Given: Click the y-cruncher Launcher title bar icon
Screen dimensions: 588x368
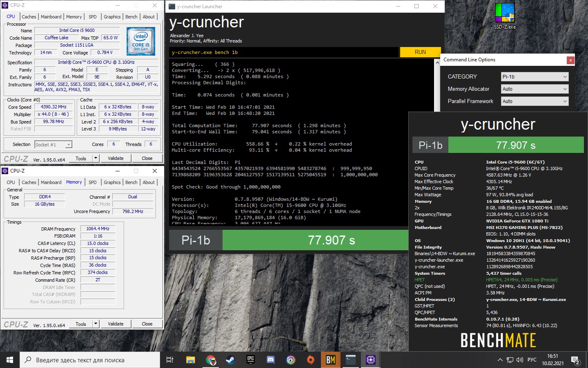Looking at the screenshot, I should tap(172, 6).
